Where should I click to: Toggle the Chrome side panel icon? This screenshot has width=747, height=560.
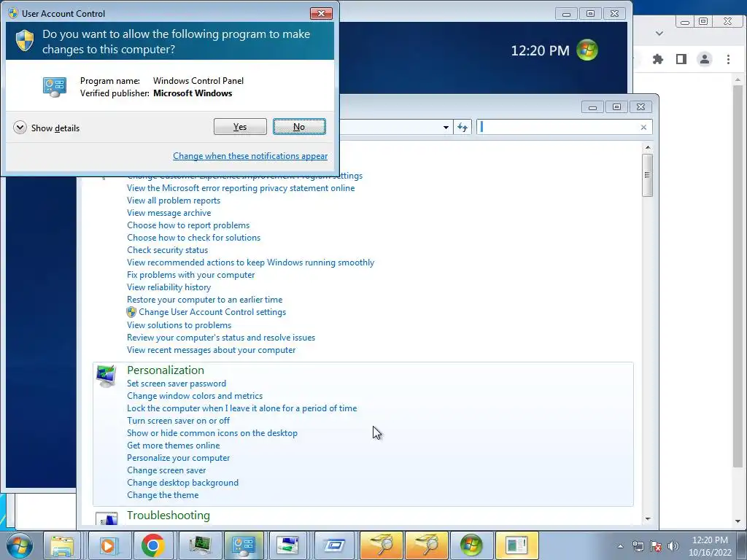click(x=681, y=59)
